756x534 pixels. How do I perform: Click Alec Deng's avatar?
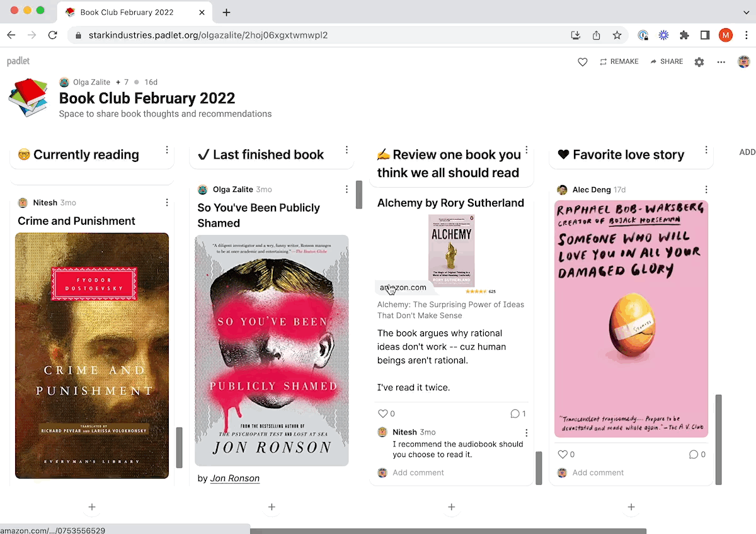pos(562,190)
